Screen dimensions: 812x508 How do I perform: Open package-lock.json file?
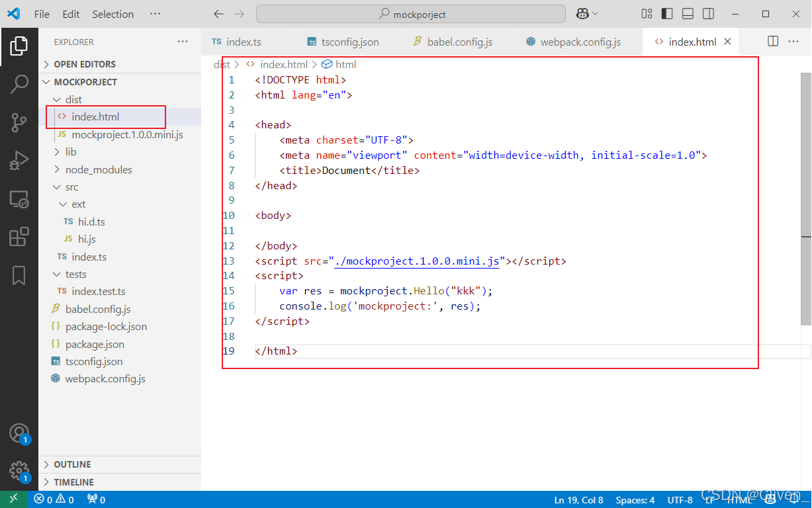point(106,326)
